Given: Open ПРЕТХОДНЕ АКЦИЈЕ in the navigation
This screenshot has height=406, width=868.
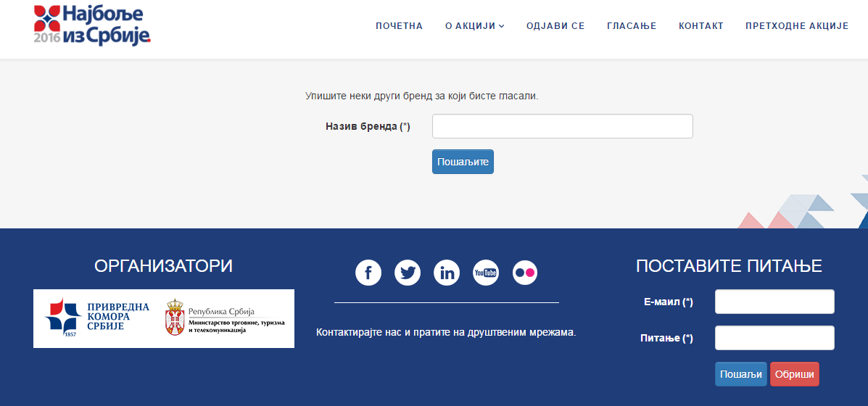Looking at the screenshot, I should [797, 26].
